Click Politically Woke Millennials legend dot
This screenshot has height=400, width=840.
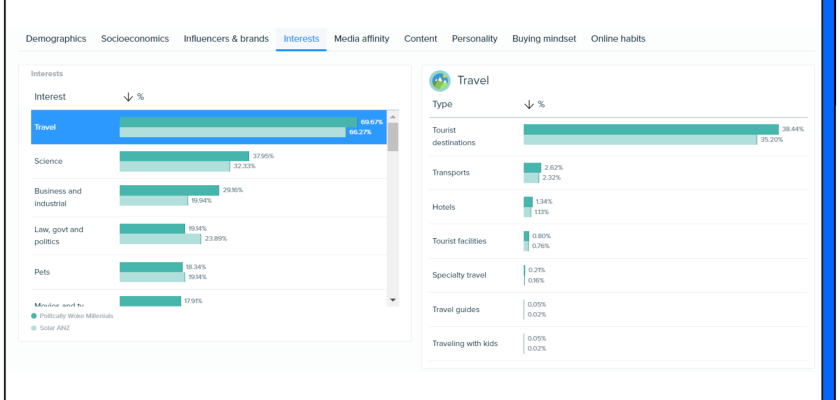(34, 315)
